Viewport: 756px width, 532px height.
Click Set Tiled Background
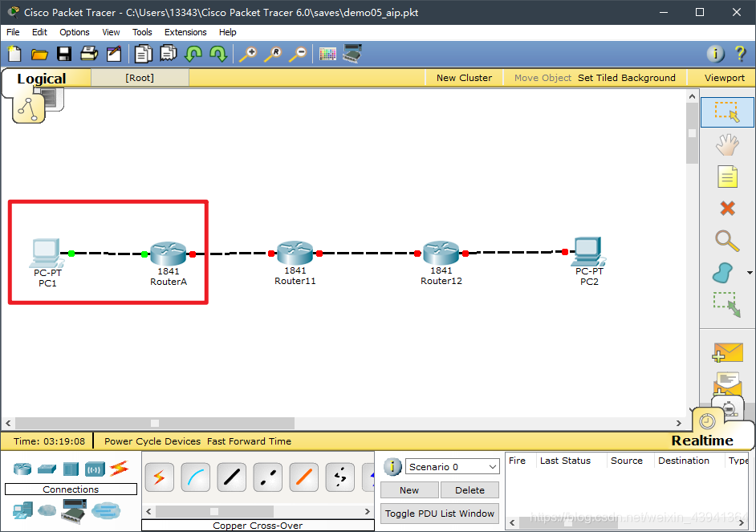(626, 78)
